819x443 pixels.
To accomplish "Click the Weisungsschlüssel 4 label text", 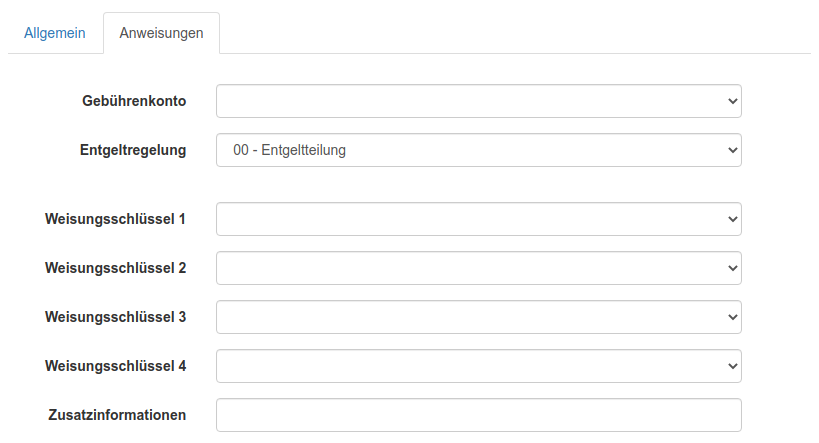I will click(x=115, y=365).
